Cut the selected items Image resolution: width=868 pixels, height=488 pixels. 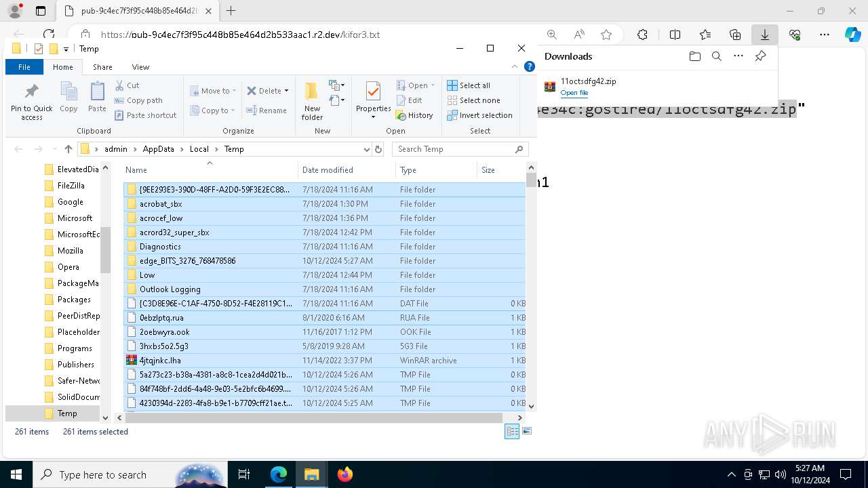127,85
